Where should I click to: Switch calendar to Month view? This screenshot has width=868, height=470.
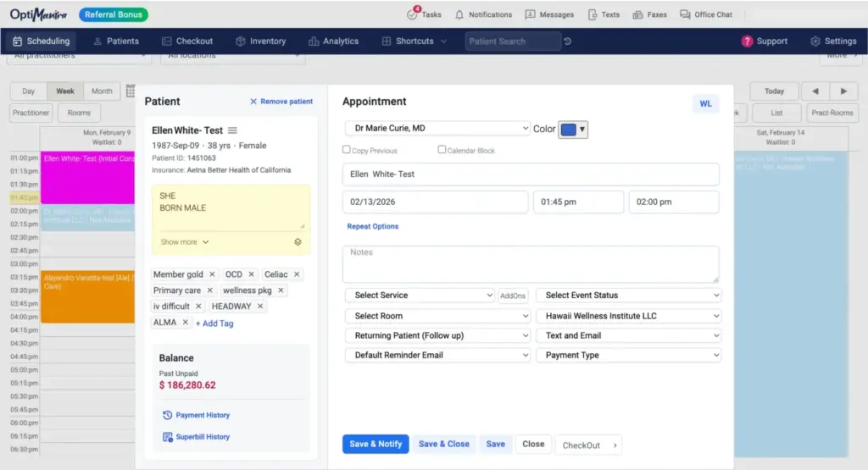102,91
